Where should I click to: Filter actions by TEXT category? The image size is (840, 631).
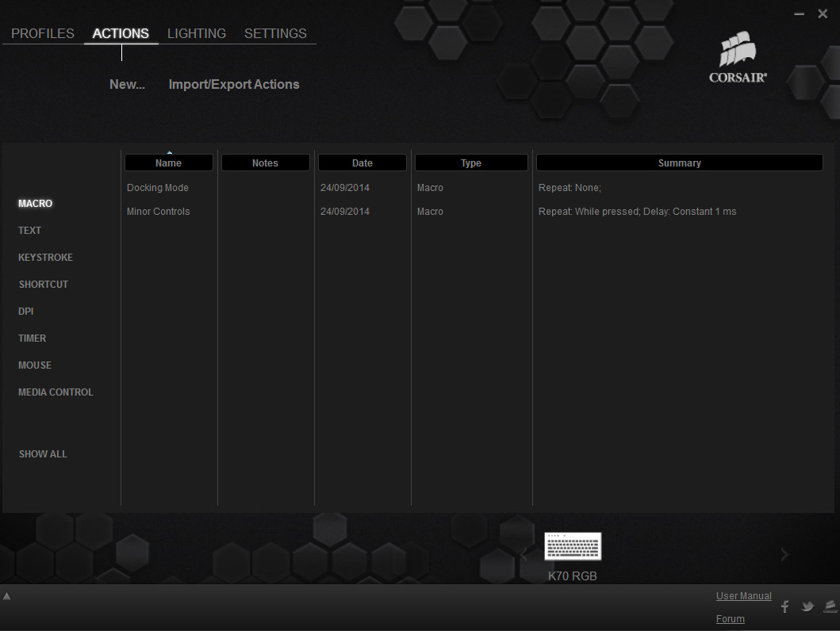tap(29, 230)
